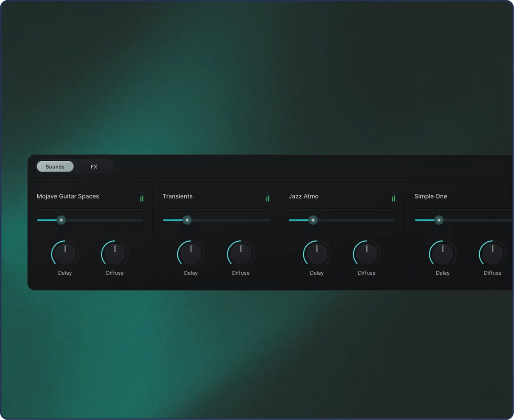Click Diffuse label under Simple One

tap(493, 273)
